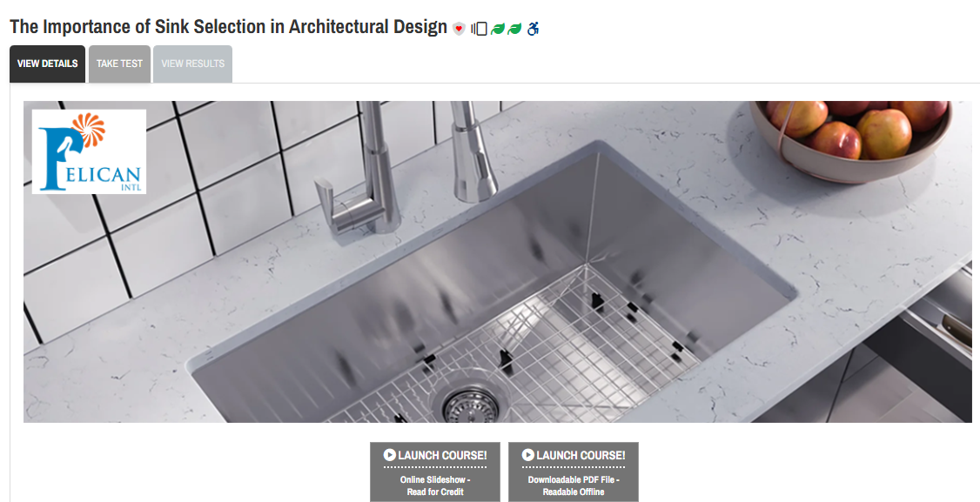Image resolution: width=980 pixels, height=502 pixels.
Task: Click the heart shield health icon
Action: (x=459, y=29)
